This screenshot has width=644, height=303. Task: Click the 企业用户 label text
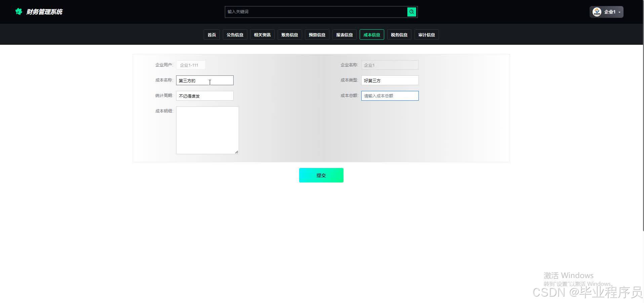tap(164, 65)
